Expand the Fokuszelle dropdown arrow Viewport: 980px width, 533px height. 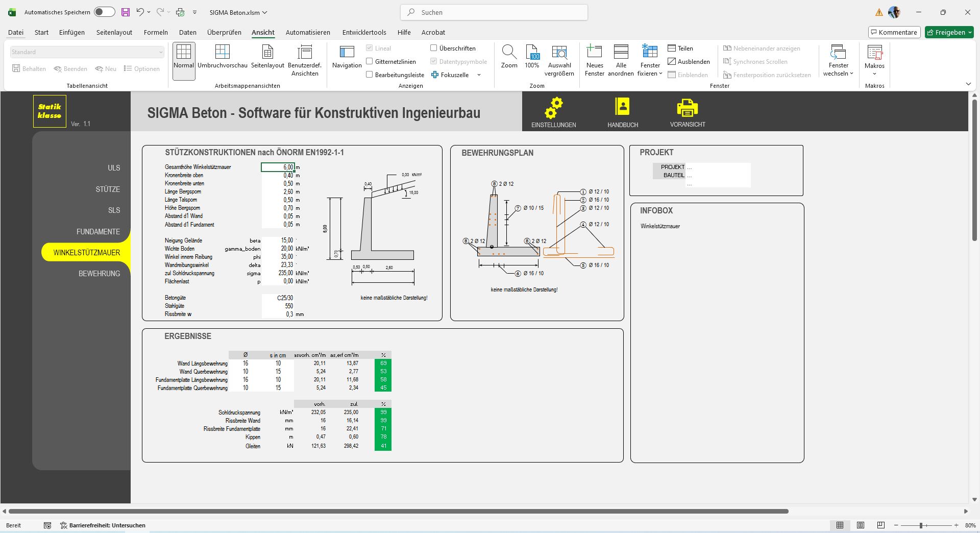(479, 75)
